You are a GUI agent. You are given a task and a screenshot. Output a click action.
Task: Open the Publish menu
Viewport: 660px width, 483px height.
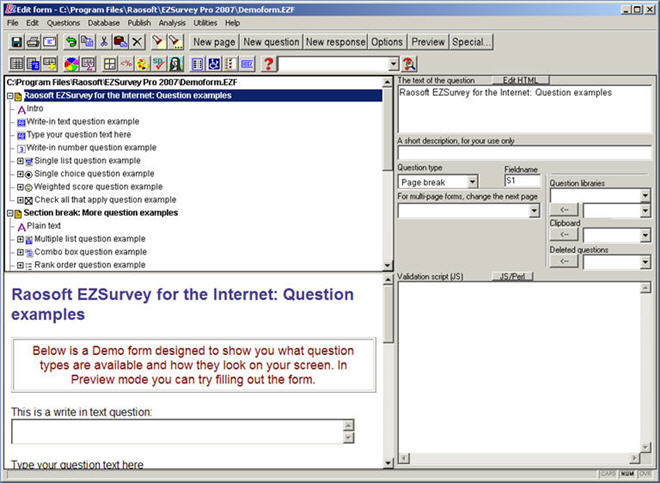tap(139, 23)
